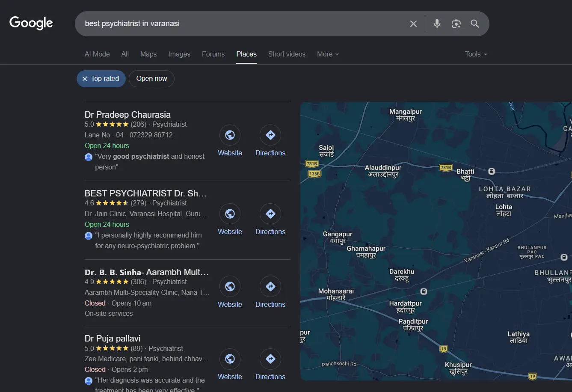Get Directions to Dr Pradeep Chaurasia
Viewport: 572px width, 392px height.
tap(270, 134)
